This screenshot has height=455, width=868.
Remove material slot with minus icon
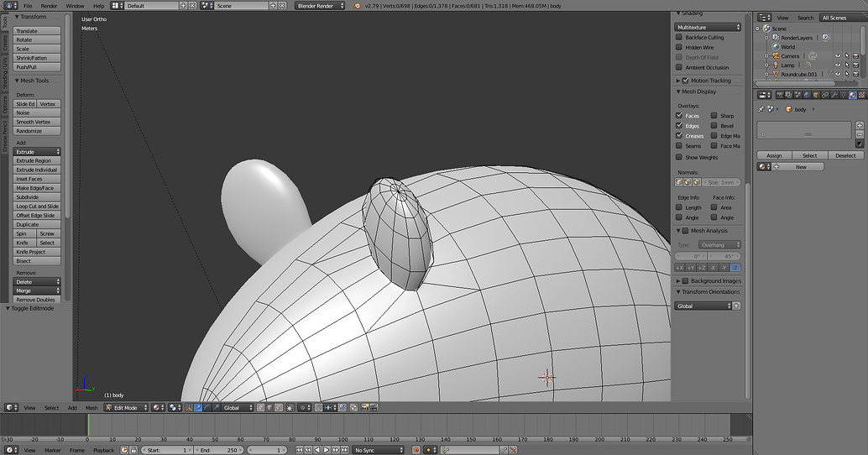860,134
